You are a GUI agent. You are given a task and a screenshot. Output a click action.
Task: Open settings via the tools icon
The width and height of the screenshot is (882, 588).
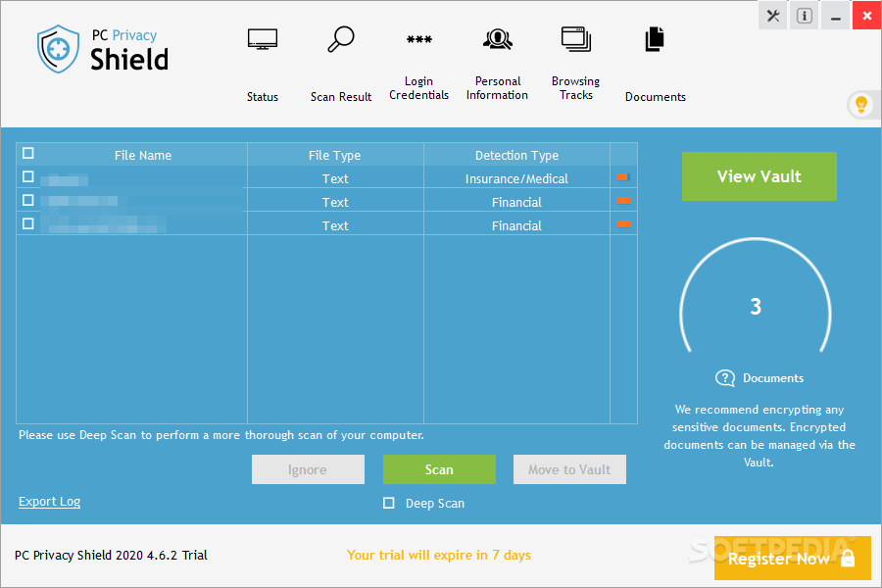click(x=773, y=16)
